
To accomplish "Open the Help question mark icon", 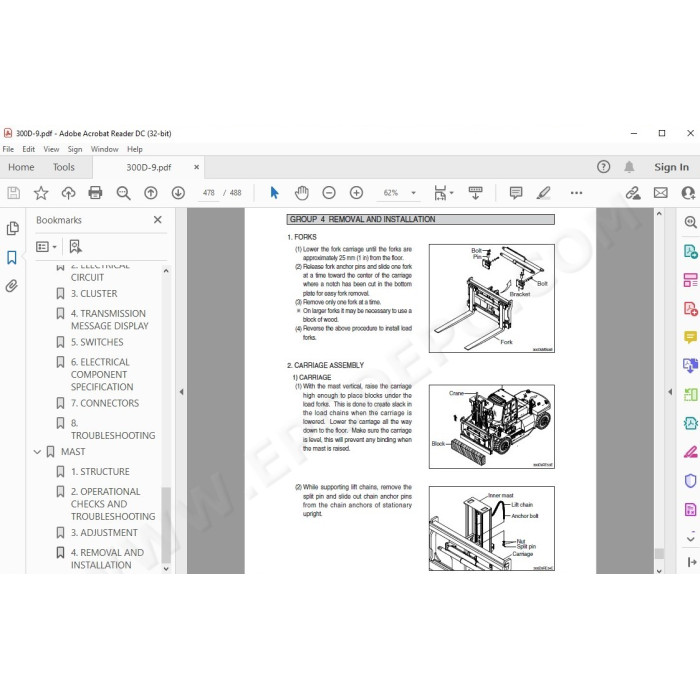I will [603, 167].
